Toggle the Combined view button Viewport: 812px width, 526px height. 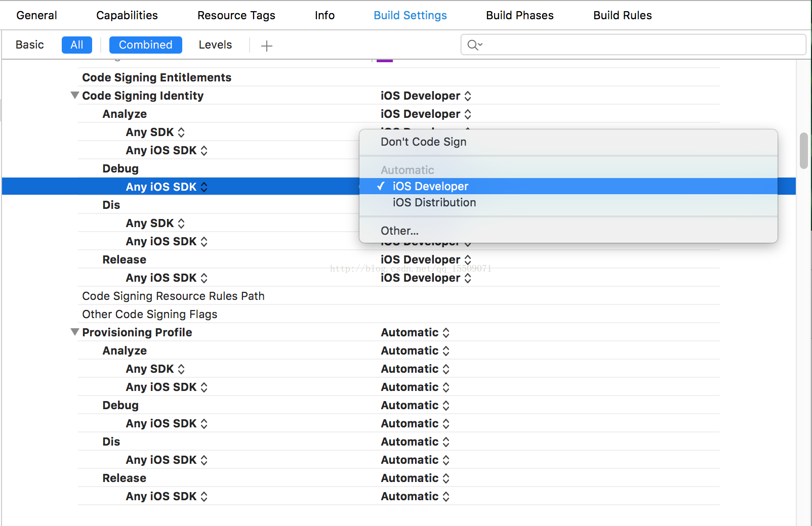tap(146, 45)
